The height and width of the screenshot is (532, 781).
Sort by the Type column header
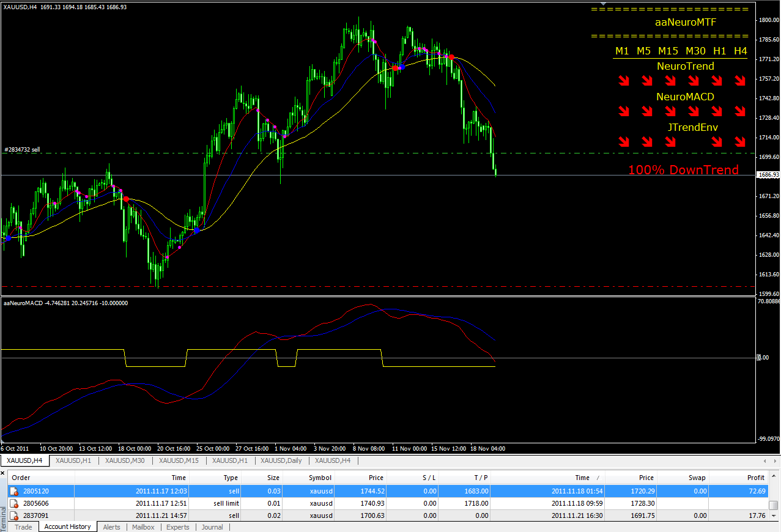(x=217, y=478)
